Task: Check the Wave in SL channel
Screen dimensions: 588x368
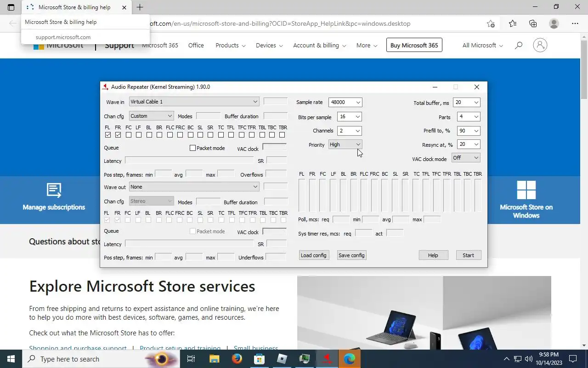Action: [x=200, y=135]
